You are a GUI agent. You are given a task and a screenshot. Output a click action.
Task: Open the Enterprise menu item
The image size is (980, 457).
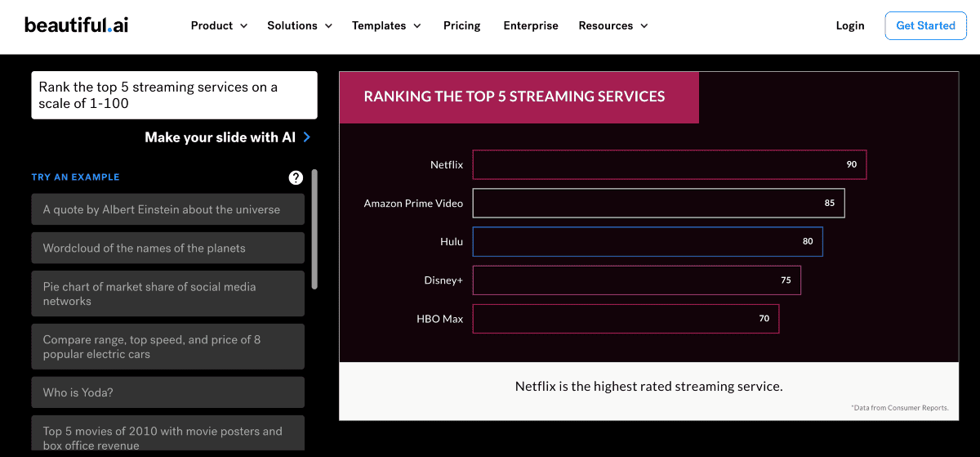click(x=531, y=25)
